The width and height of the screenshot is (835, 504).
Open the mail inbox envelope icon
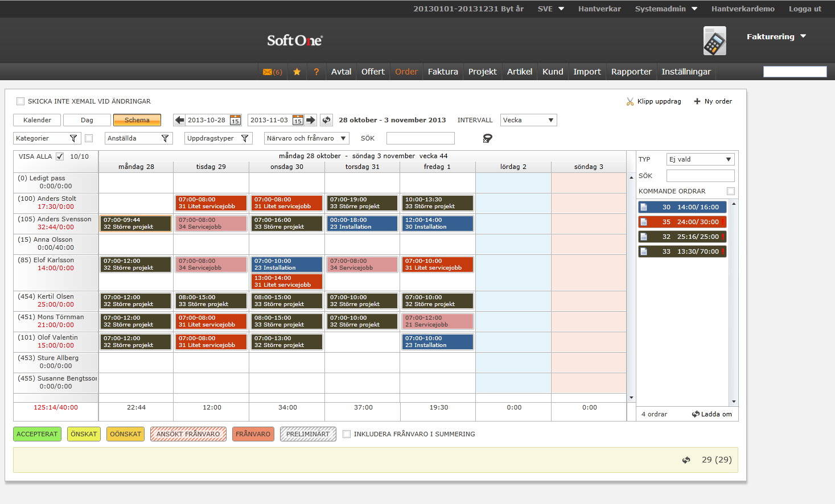click(268, 72)
